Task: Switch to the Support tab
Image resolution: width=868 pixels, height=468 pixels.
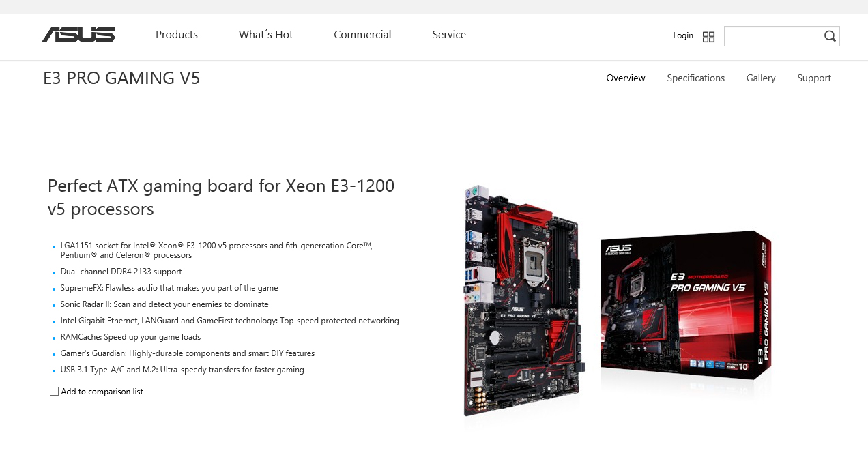Action: (x=814, y=78)
